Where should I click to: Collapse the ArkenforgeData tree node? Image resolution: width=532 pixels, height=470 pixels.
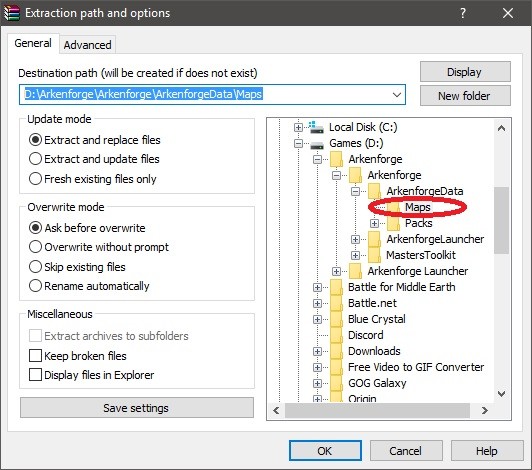[x=355, y=191]
